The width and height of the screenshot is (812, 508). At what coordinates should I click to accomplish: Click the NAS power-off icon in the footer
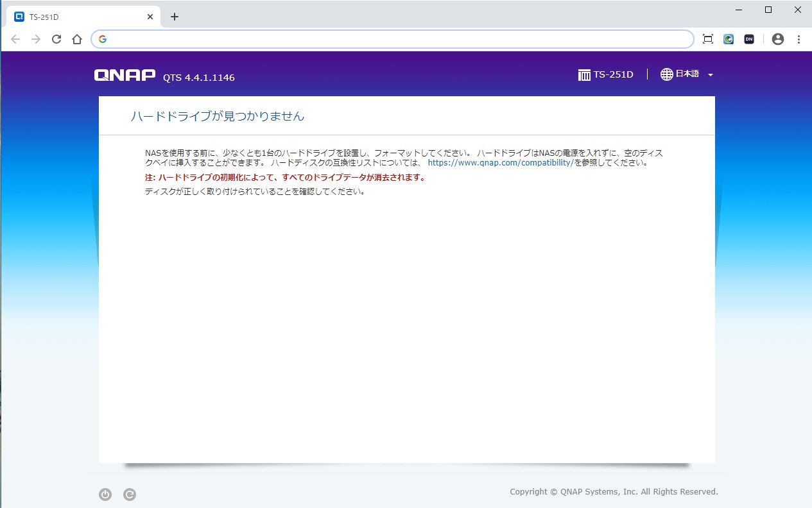click(x=105, y=495)
